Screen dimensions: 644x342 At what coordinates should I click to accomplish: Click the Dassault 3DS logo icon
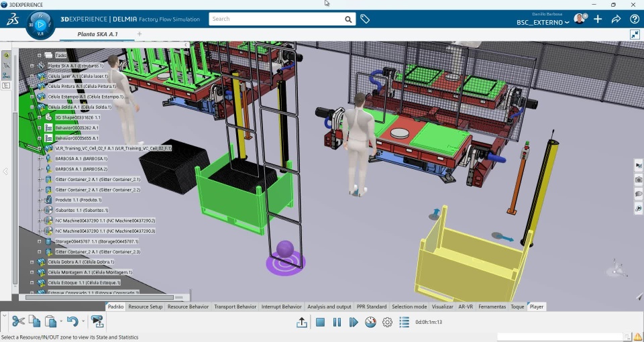12,19
